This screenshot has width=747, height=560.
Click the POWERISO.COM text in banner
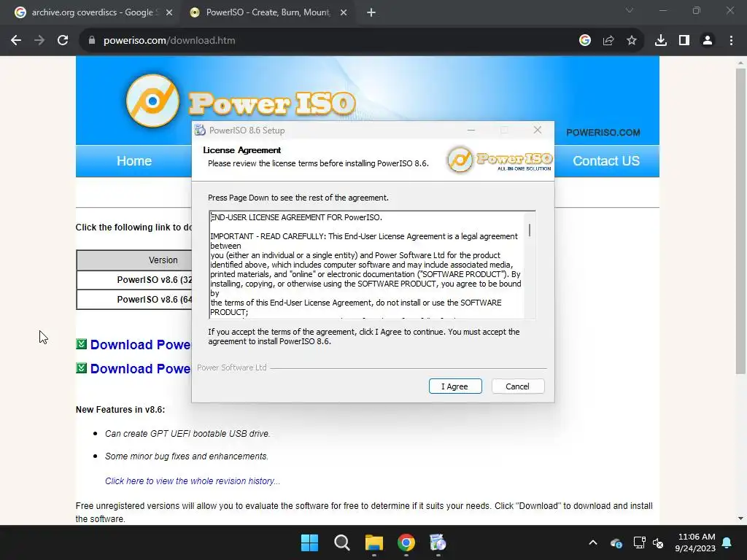pyautogui.click(x=603, y=133)
